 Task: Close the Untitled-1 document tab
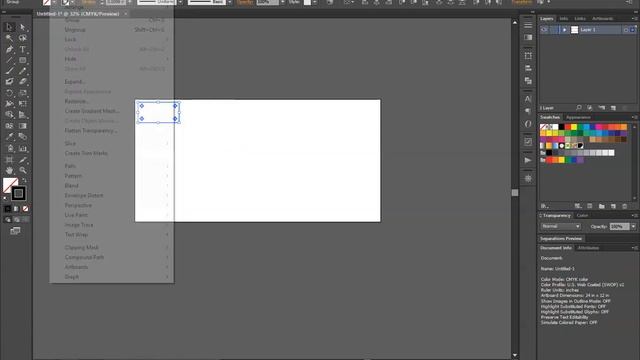[126, 14]
